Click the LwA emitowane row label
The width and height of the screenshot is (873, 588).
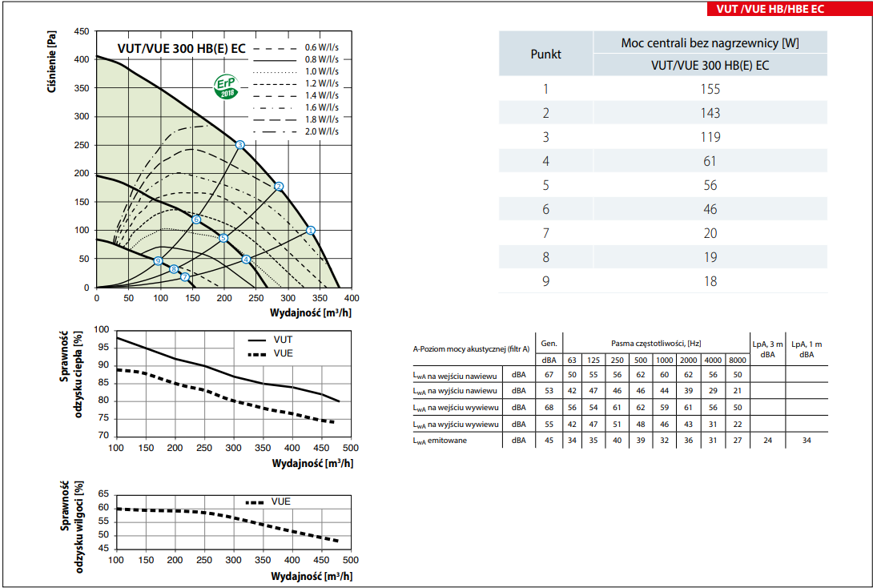440,441
